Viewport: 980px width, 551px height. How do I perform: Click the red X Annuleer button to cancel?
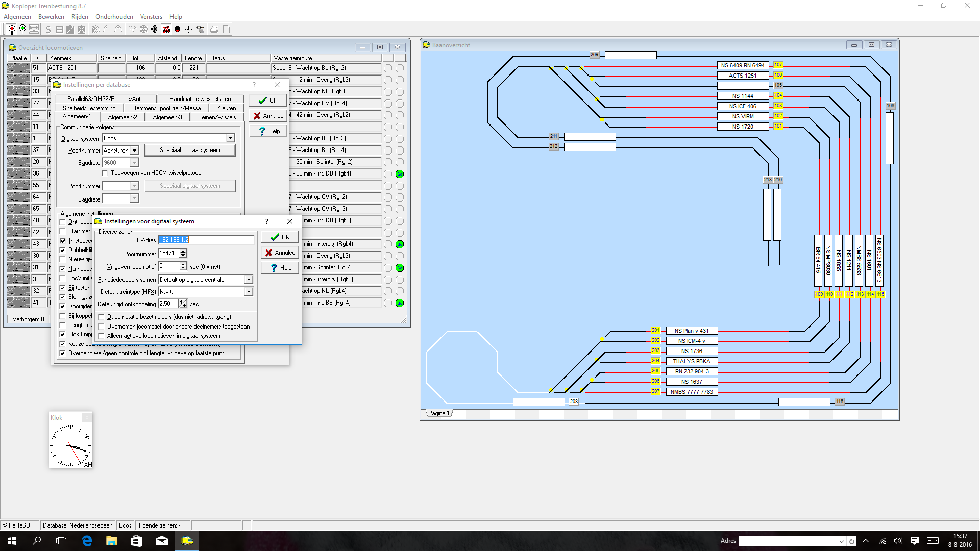pos(280,253)
